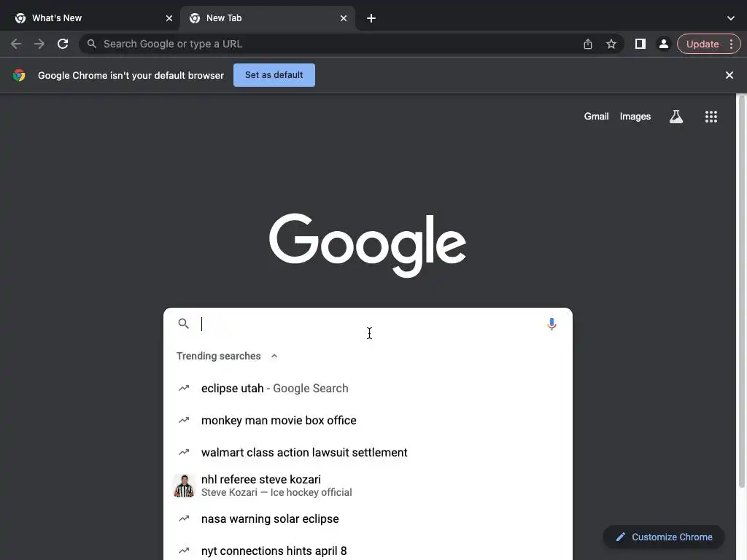Open a new tab with the plus button

click(371, 18)
